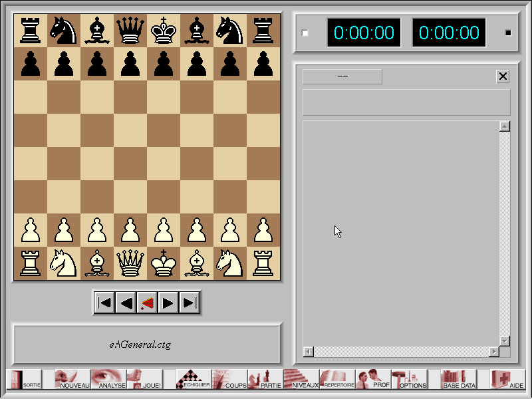Select the white bishop on f1
Viewport: 532px width, 399px height.
[x=197, y=263]
